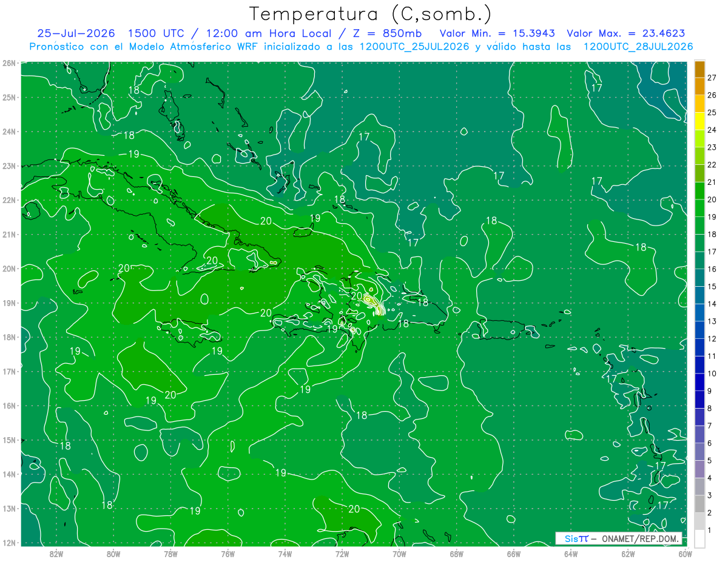Select the date text "25-Jul-2026"
Viewport: 728px width, 562px height.
pos(77,33)
